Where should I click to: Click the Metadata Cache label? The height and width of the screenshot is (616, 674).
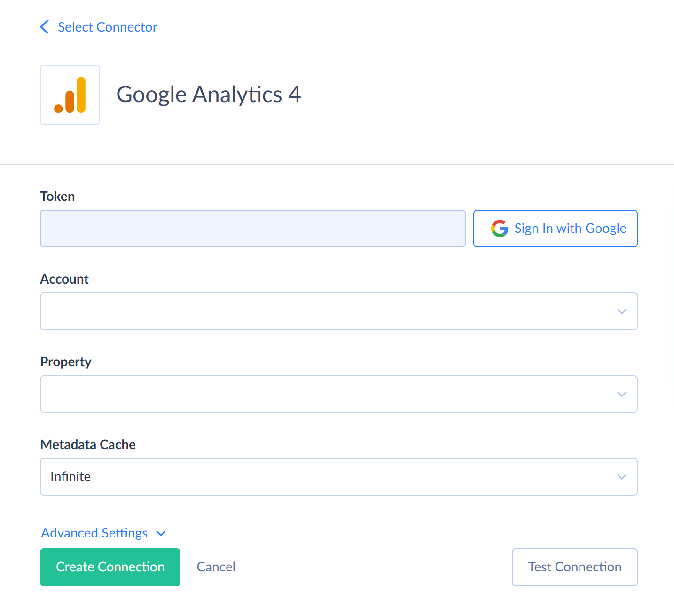click(x=88, y=444)
